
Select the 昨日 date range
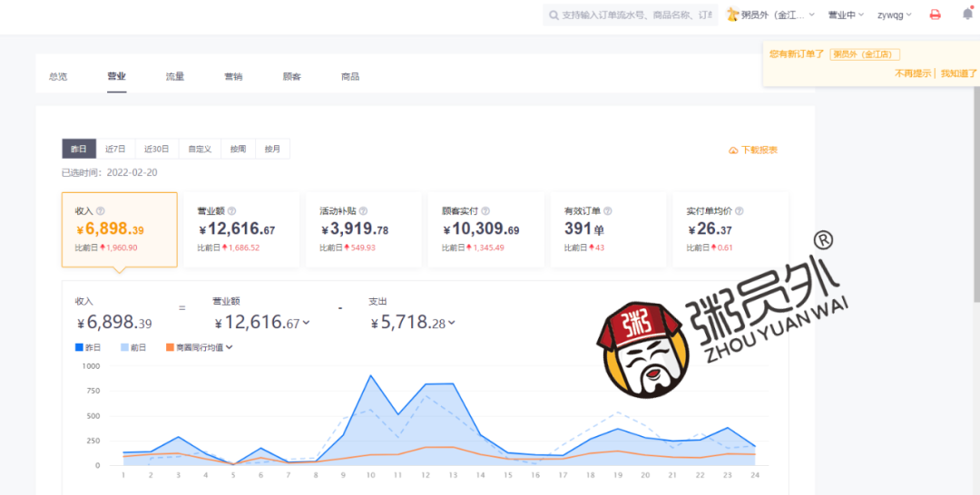point(79,150)
